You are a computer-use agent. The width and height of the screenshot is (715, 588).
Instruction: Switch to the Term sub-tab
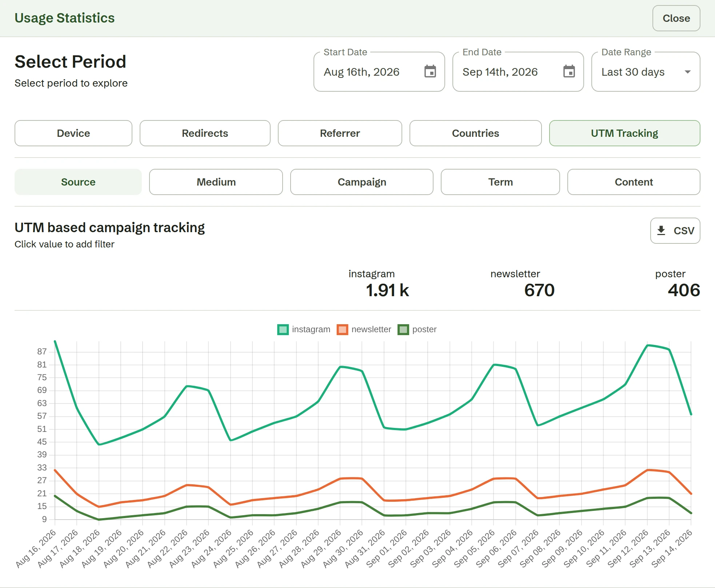[500, 182]
